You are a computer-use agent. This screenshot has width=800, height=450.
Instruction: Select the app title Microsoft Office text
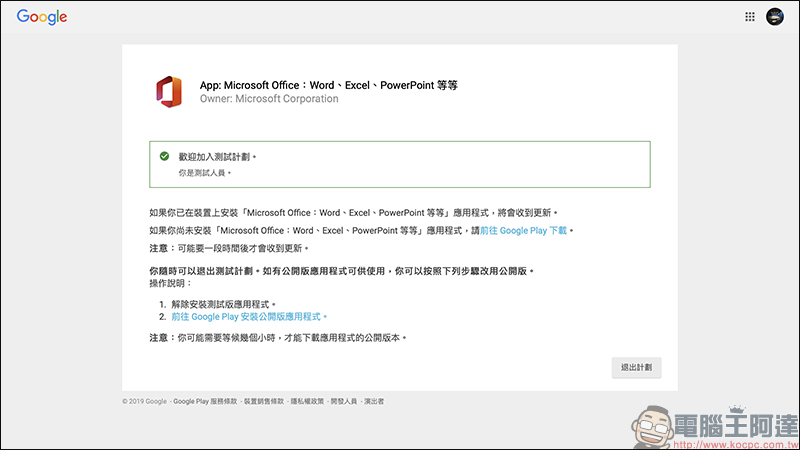point(329,85)
